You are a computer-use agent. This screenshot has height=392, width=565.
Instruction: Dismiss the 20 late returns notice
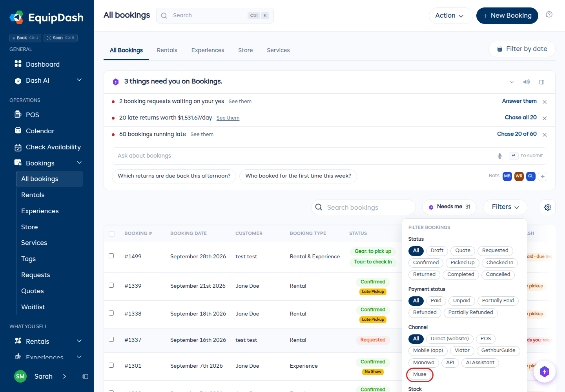tap(545, 118)
